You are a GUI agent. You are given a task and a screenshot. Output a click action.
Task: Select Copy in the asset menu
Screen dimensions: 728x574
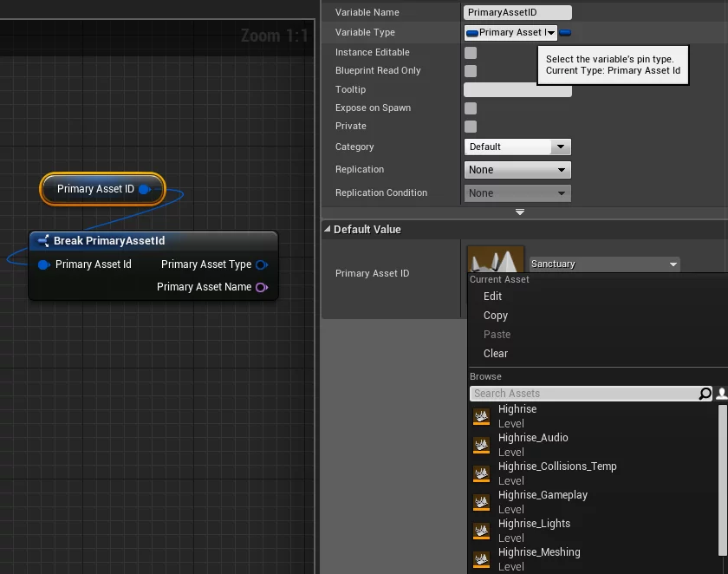(x=496, y=316)
